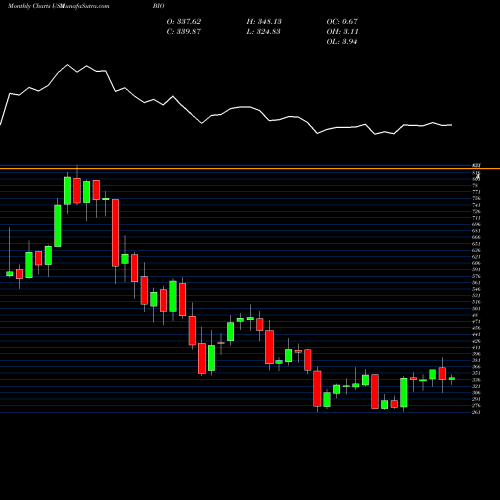The image size is (500, 500).
Task: Click the 'OH: 3.11' reading
Action: (x=342, y=31)
